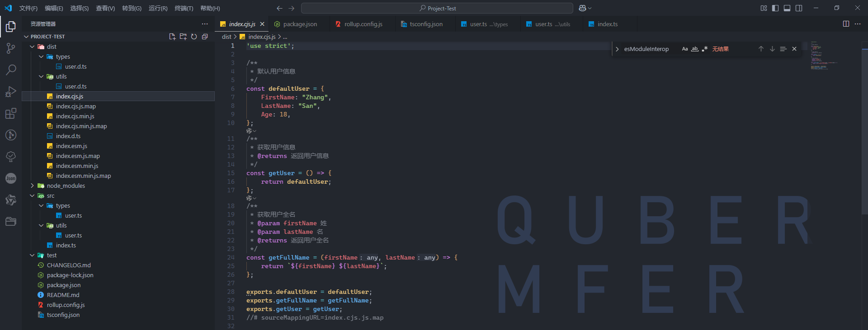Open the 文件(F) menu

[x=28, y=8]
